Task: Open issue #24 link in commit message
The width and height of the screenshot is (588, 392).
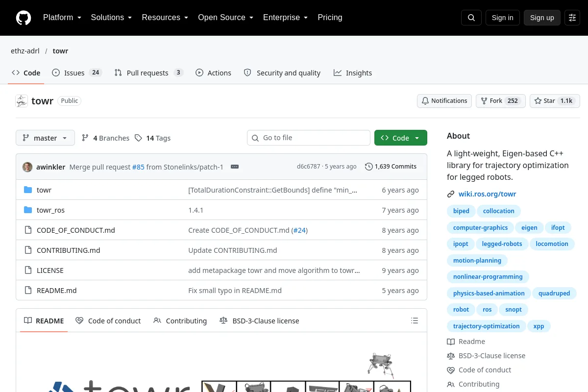Action: [299, 230]
